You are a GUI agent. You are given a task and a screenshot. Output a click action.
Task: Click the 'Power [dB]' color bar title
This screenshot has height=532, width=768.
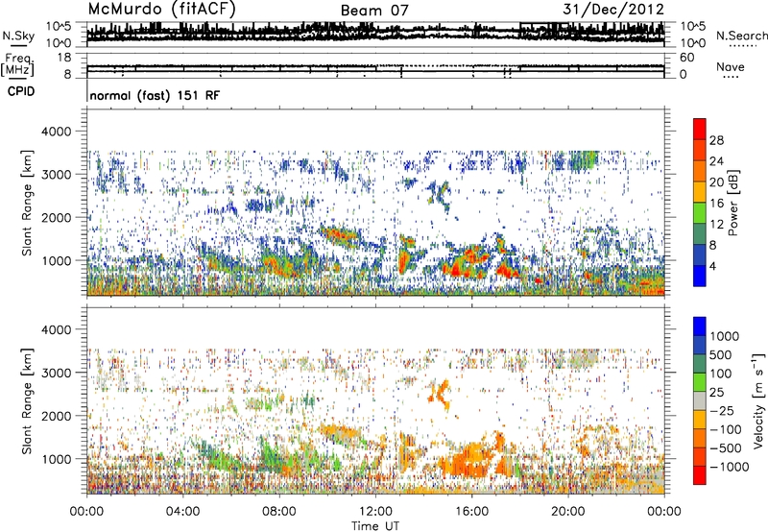pyautogui.click(x=733, y=203)
